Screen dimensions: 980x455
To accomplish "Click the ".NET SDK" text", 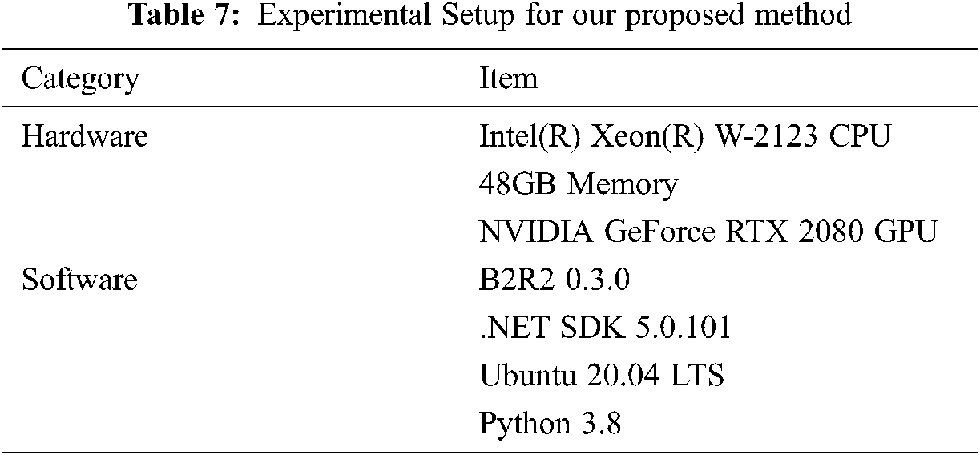I will click(x=542, y=328).
